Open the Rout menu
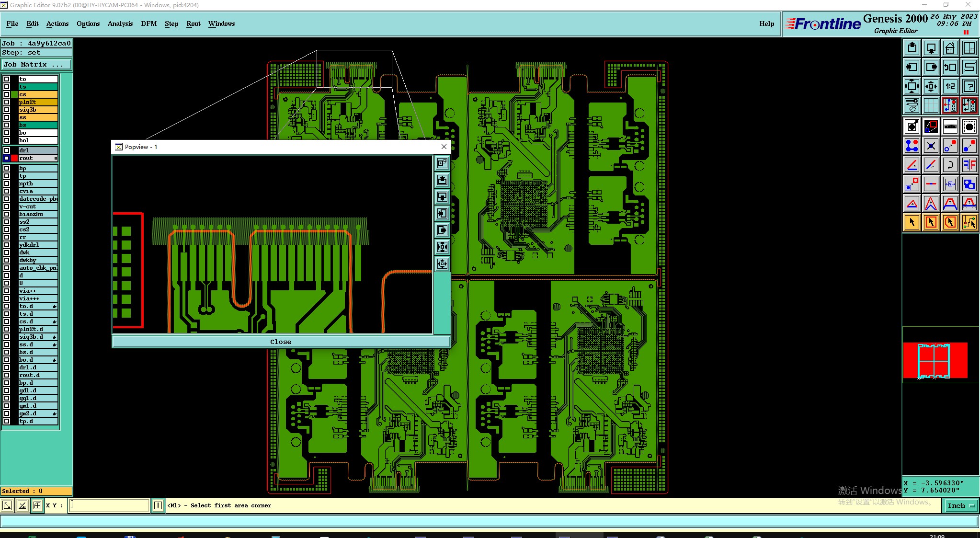980x538 pixels. (x=194, y=23)
